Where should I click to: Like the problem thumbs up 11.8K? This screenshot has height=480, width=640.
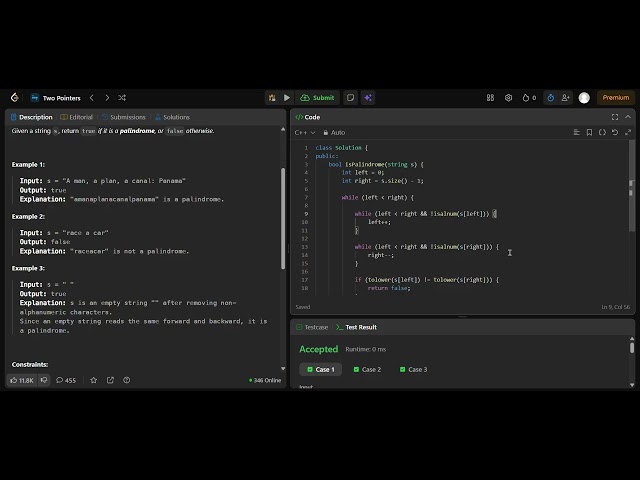[x=22, y=380]
